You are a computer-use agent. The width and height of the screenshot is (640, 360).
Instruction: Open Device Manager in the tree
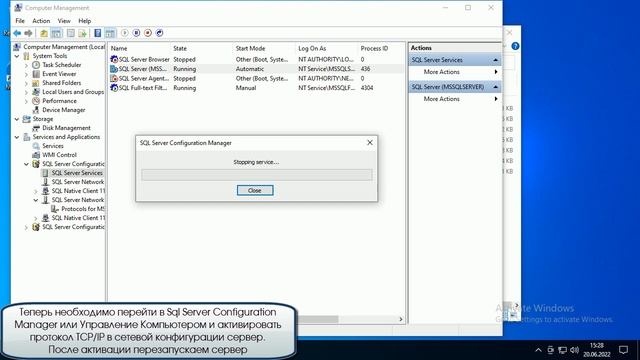[x=63, y=110]
